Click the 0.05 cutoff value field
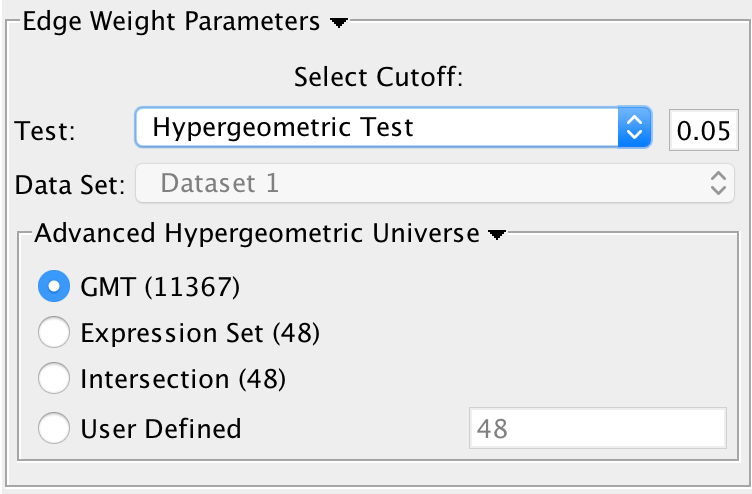Image resolution: width=752 pixels, height=494 pixels. pyautogui.click(x=703, y=128)
